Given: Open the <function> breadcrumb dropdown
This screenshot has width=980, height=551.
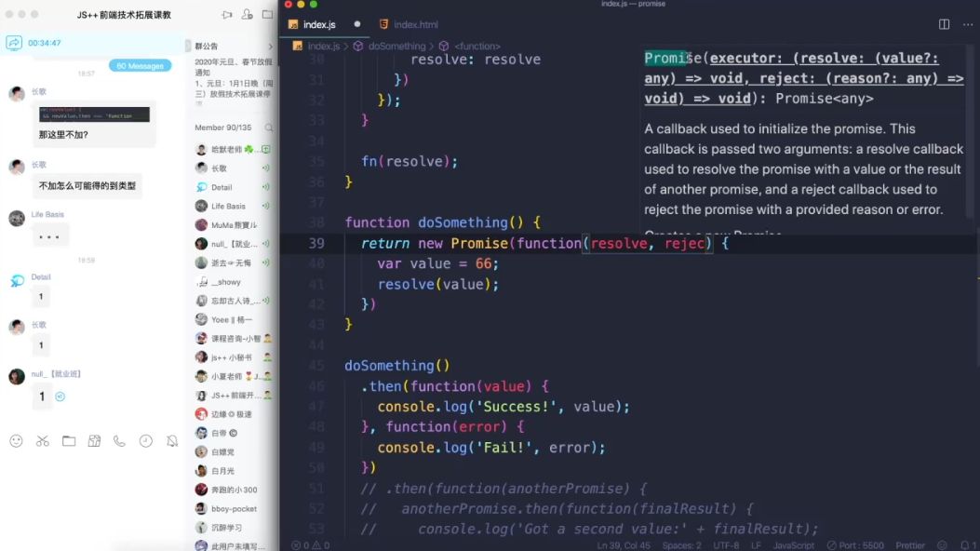Looking at the screenshot, I should coord(477,47).
